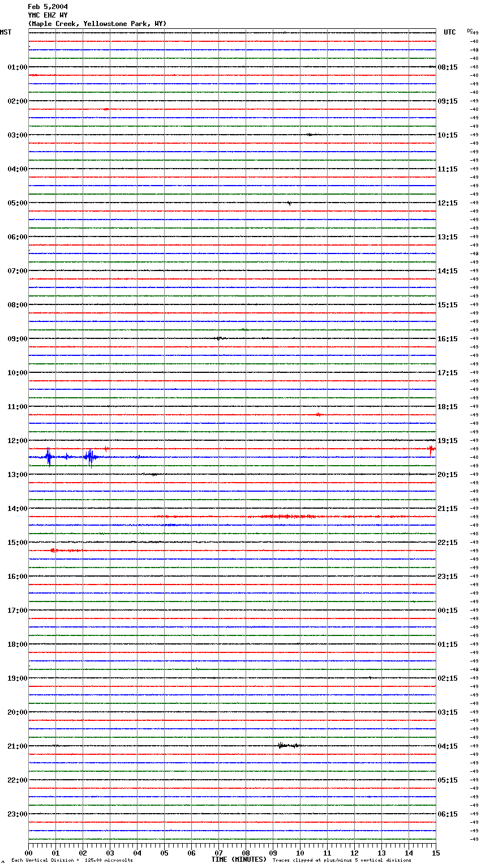Select the 07:00 MST time label
Viewport: 481px width, 868px height.
coord(18,271)
